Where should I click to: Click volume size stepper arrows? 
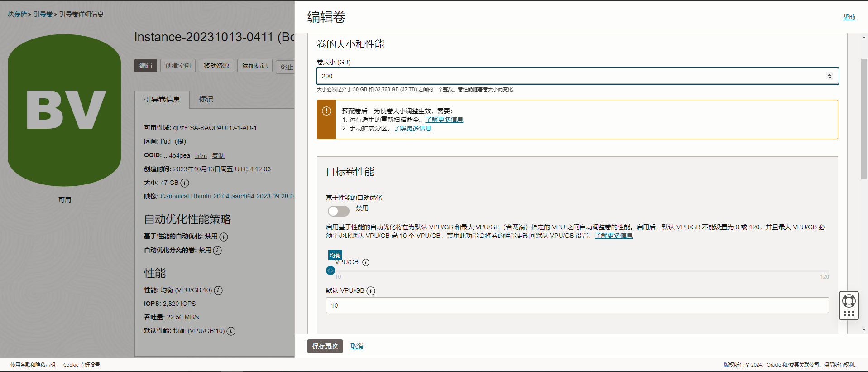coord(830,76)
